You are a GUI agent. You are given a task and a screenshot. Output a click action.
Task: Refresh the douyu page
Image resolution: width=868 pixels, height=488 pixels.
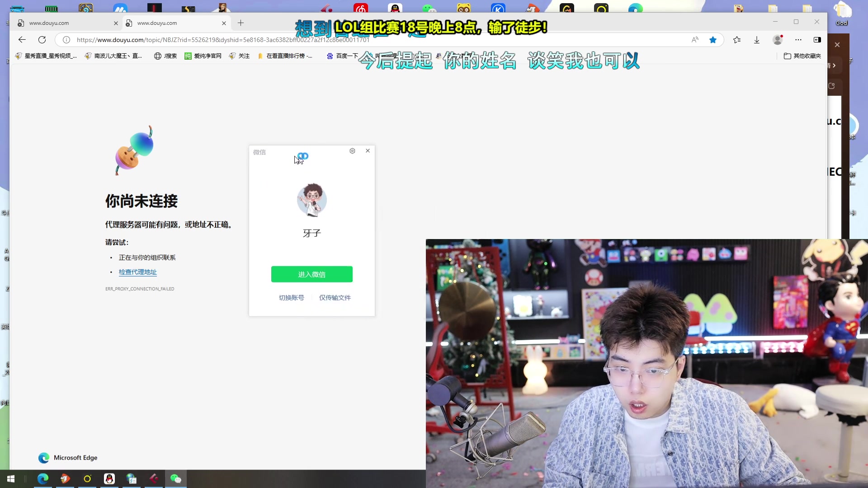tap(42, 40)
